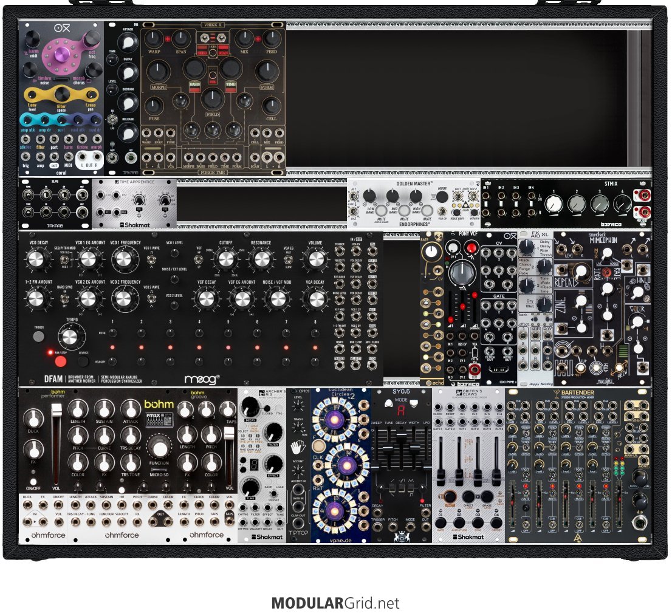Click the HALO knob on Mimeophon
The width and height of the screenshot is (672, 616).
pyautogui.click(x=637, y=292)
